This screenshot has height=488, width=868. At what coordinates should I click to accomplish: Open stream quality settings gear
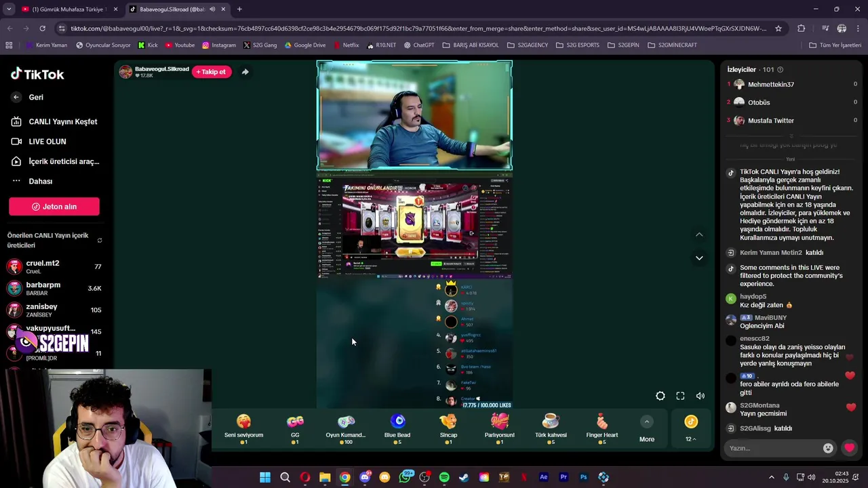[660, 396]
